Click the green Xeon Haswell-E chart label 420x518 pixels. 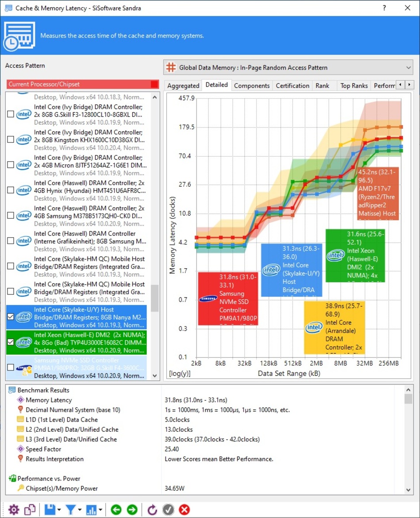point(355,255)
